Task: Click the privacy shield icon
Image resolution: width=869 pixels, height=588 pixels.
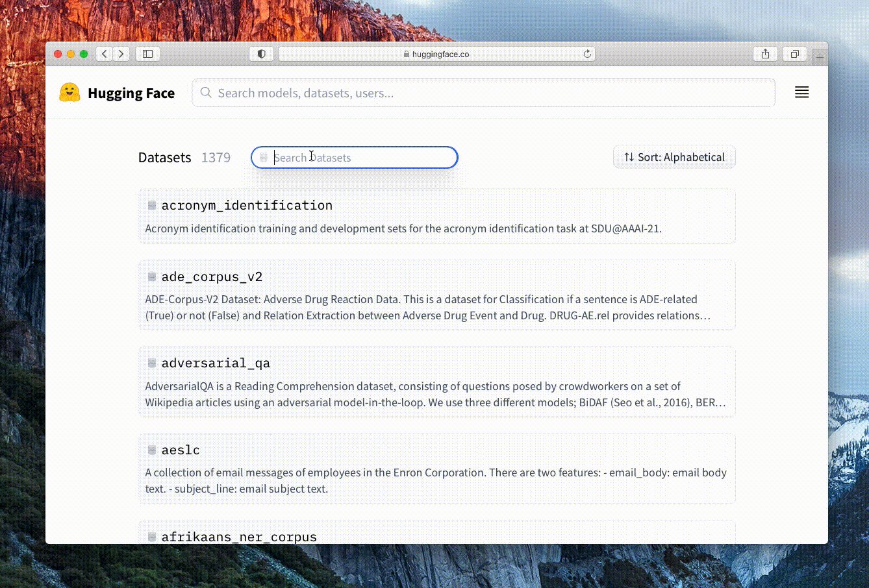Action: [x=262, y=54]
